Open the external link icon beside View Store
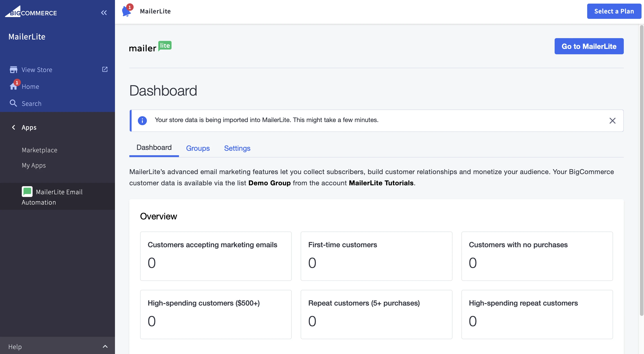 (105, 69)
